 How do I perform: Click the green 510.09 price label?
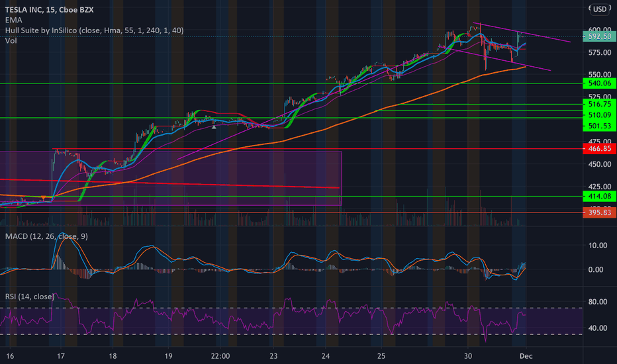599,115
